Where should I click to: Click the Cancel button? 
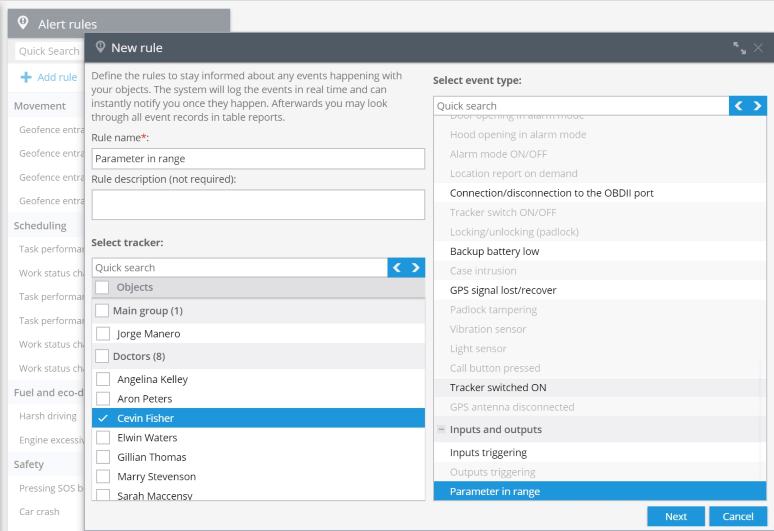point(738,516)
